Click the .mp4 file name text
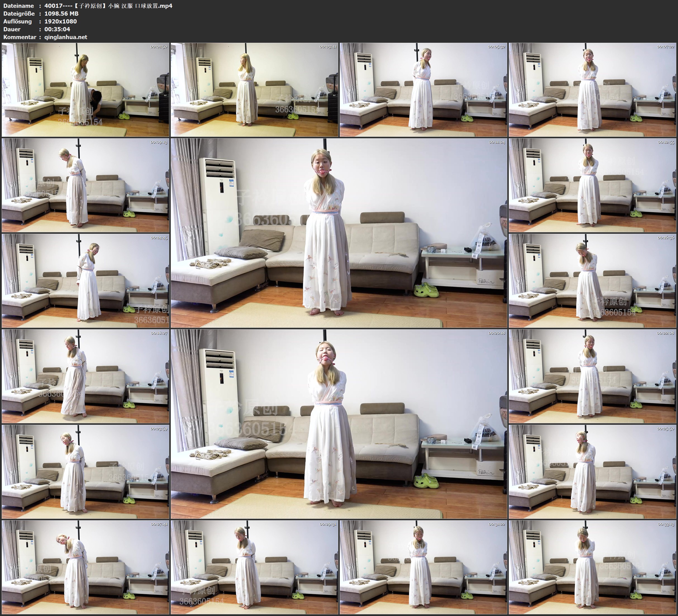 coord(108,6)
